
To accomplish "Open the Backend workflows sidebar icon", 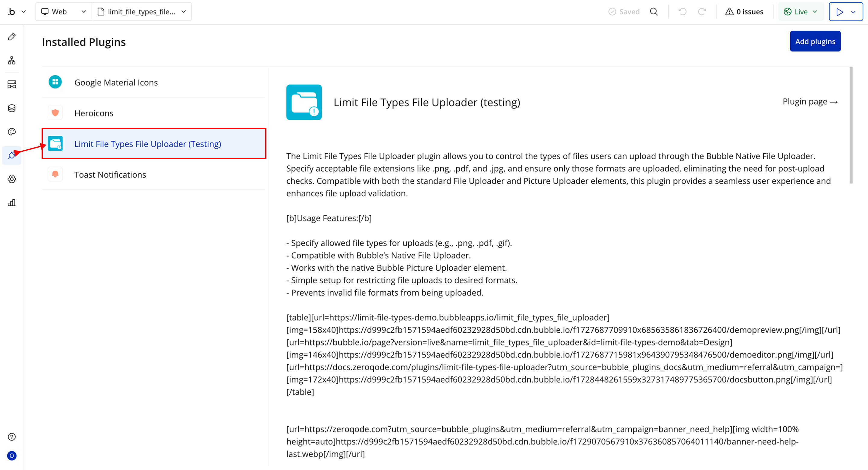I will coord(12,84).
